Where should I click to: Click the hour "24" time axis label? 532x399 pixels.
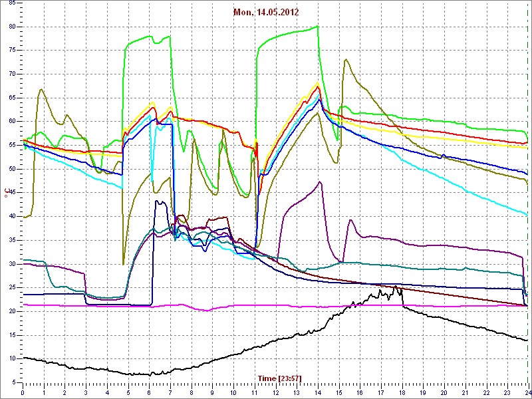click(528, 392)
